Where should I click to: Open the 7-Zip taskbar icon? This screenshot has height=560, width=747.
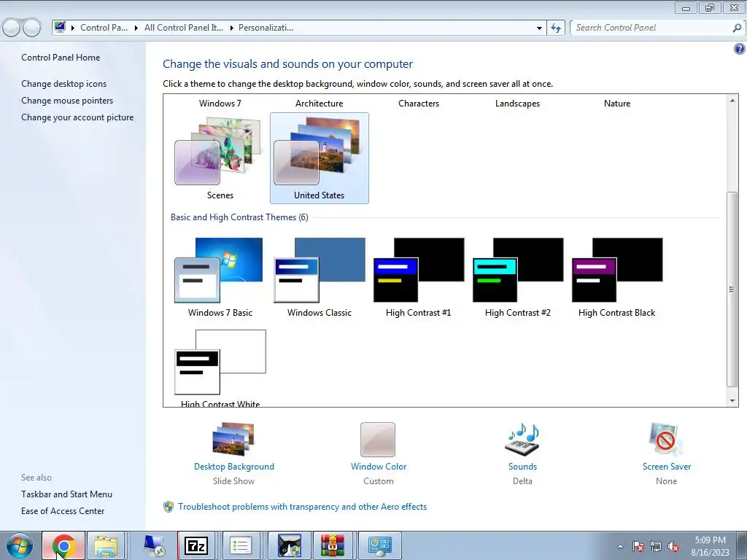coord(196,545)
